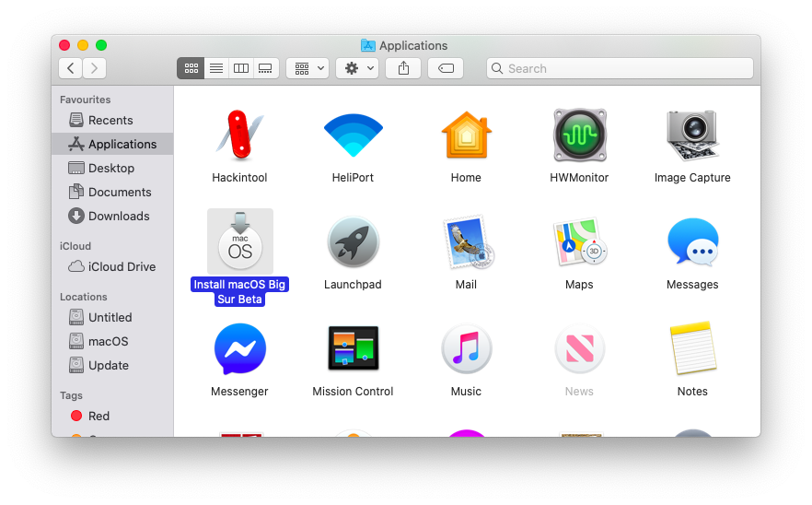Open the group-by options dropdown
This screenshot has height=505, width=812.
307,68
